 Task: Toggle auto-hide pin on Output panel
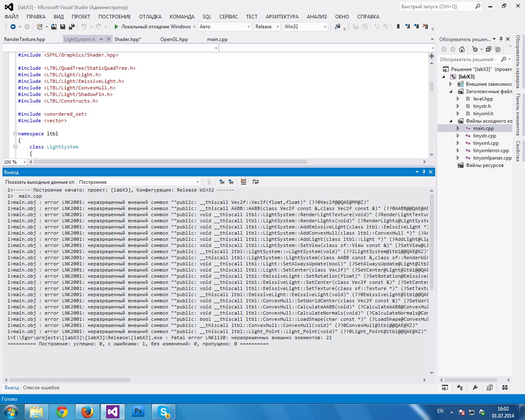pos(424,172)
